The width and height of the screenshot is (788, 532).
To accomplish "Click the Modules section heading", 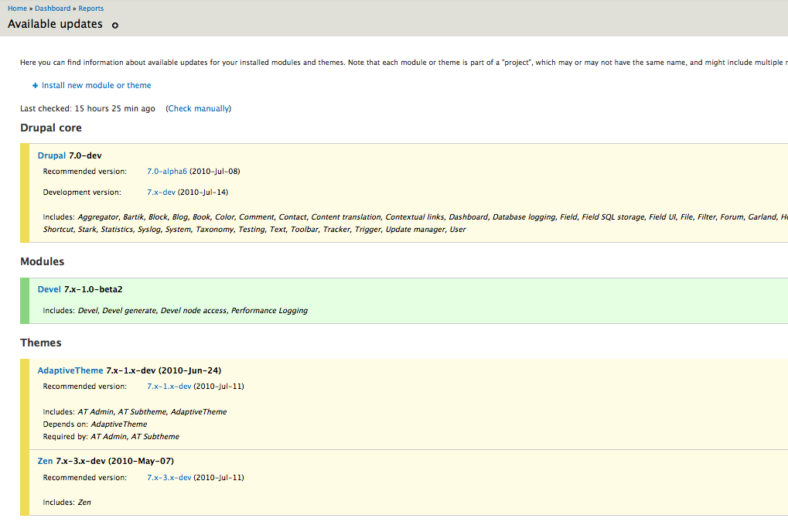I will pyautogui.click(x=43, y=262).
